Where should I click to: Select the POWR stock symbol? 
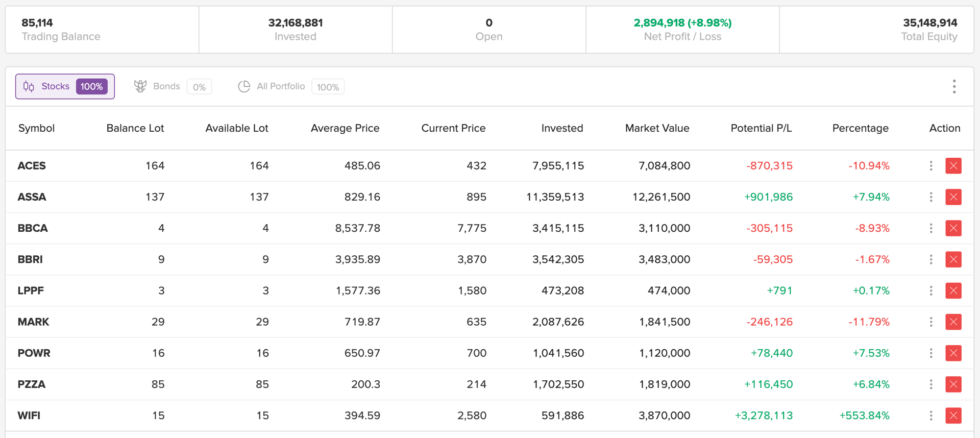(34, 353)
